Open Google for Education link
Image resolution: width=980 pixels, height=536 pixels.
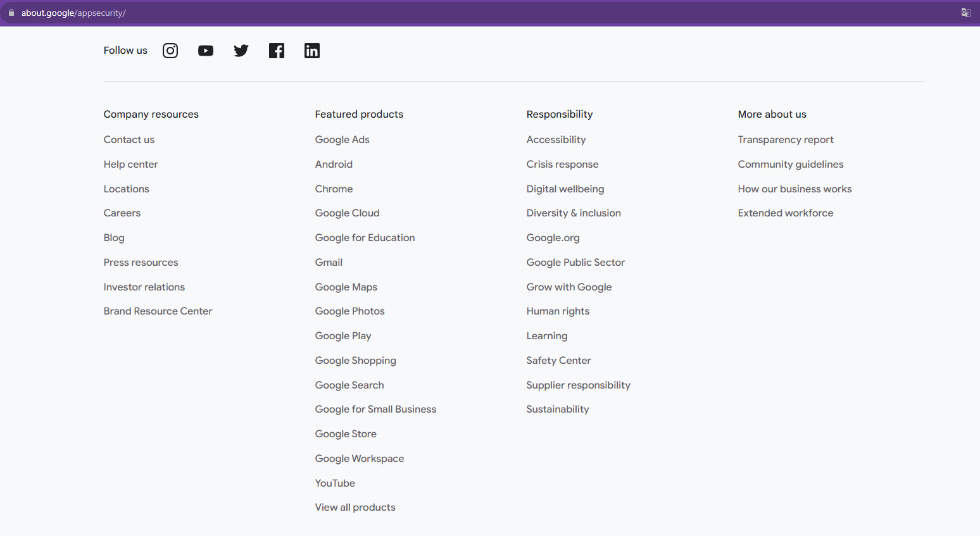(365, 238)
